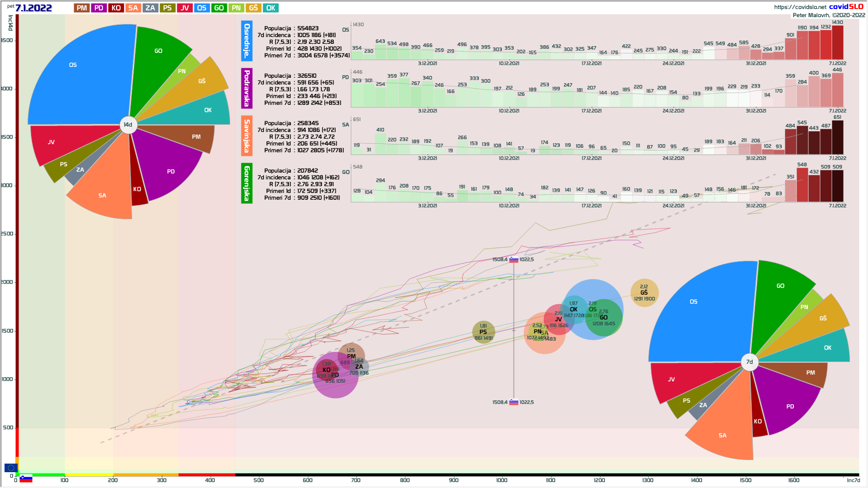This screenshot has width=868, height=488.
Task: Click the GŠ legend tag
Action: click(253, 8)
